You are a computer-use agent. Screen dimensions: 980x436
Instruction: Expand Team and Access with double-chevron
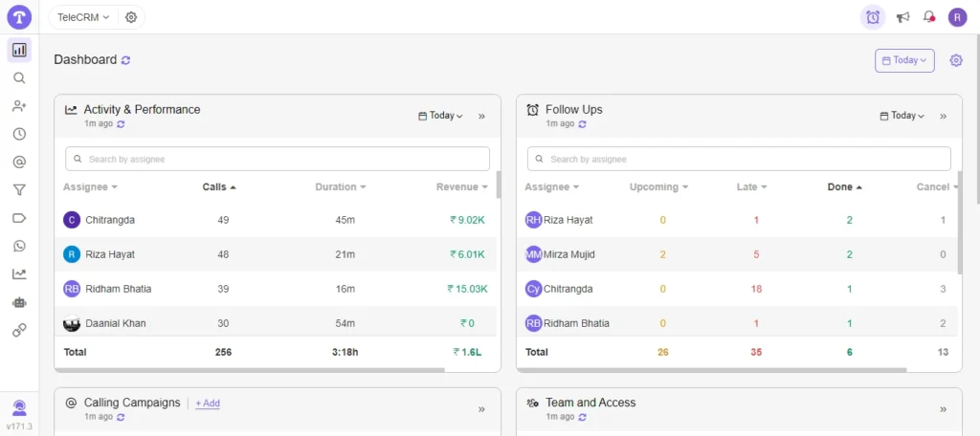pos(943,409)
